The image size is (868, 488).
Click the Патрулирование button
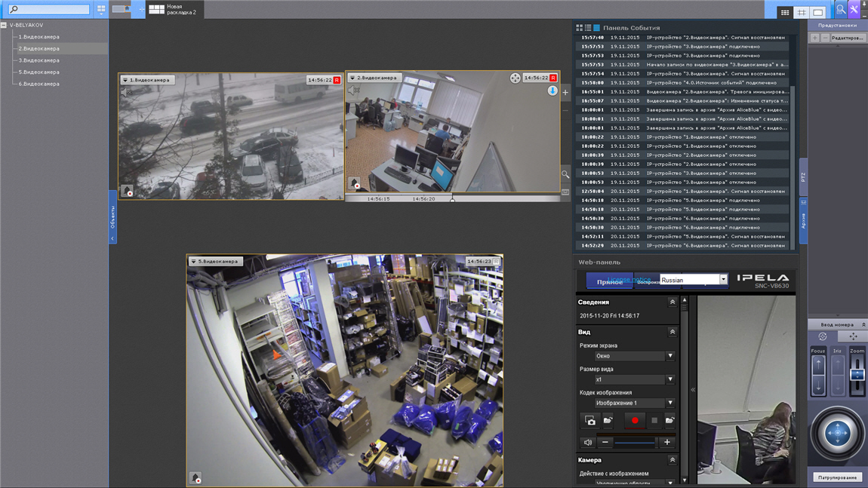(837, 477)
